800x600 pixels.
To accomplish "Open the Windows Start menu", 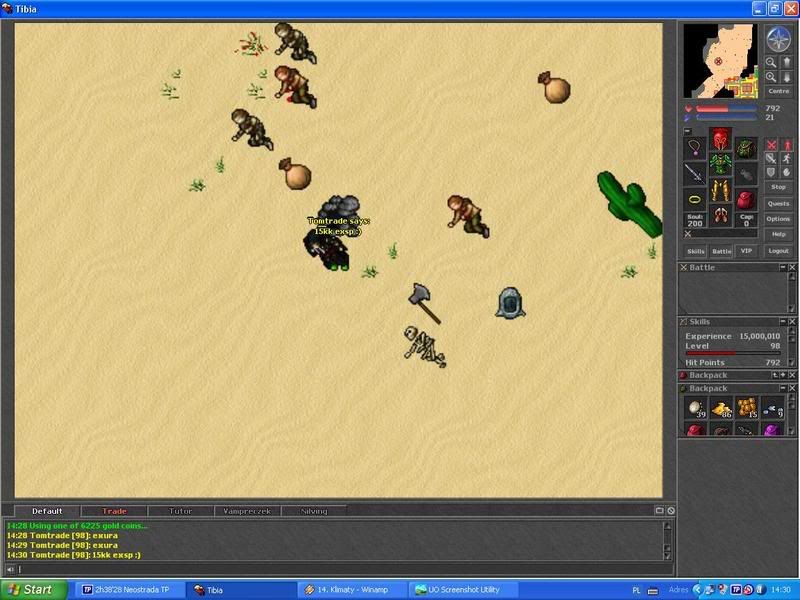I will [x=34, y=590].
